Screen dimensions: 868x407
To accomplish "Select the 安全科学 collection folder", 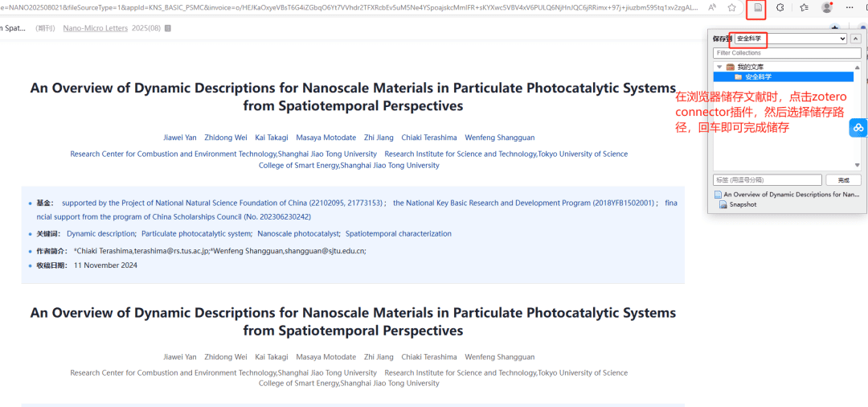I will click(x=758, y=77).
